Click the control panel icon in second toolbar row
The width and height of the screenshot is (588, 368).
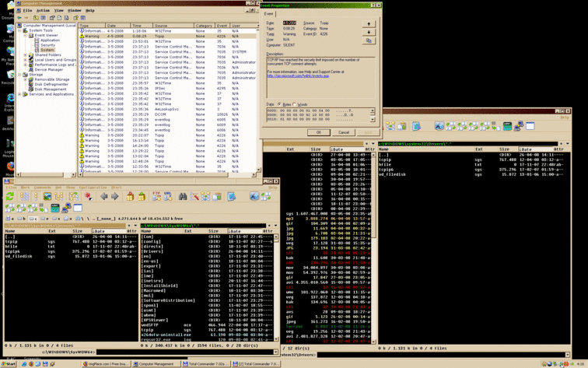(55, 208)
